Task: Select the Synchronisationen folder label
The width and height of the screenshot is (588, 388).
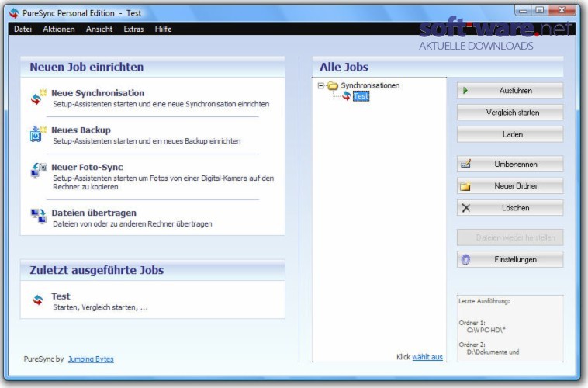Action: 370,85
